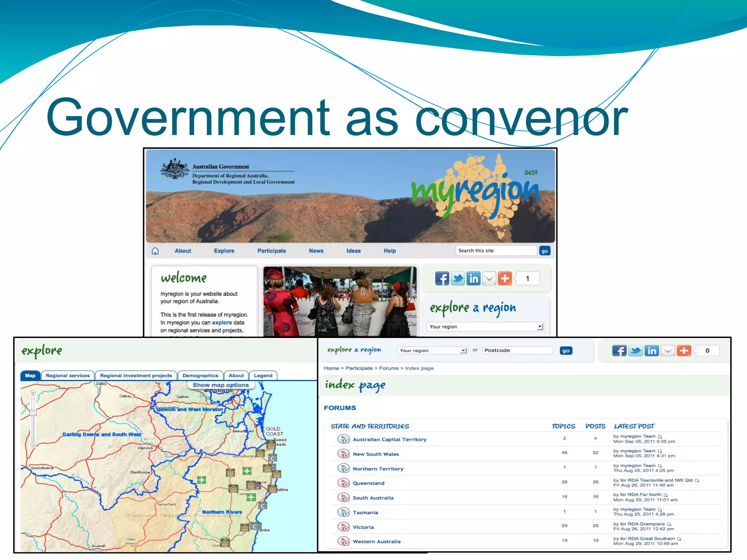
Task: Click the Australian Government crest logo
Action: 175,169
